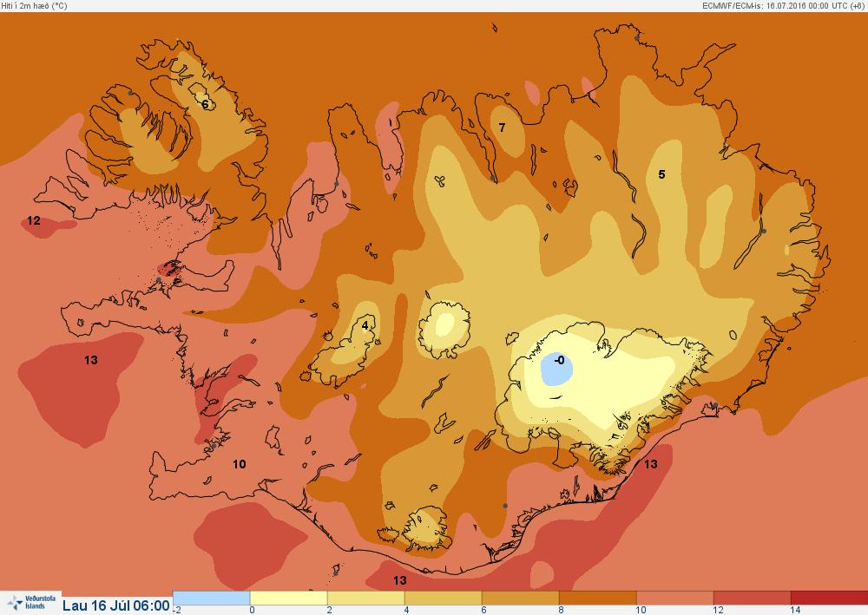Pick the pale yellow 0 to 2 legend swatch
The image size is (868, 615).
click(x=288, y=598)
